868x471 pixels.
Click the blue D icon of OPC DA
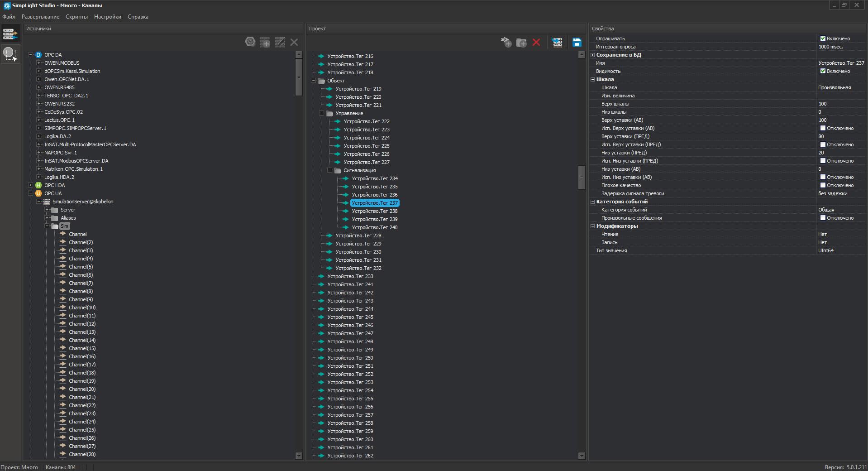pyautogui.click(x=38, y=55)
